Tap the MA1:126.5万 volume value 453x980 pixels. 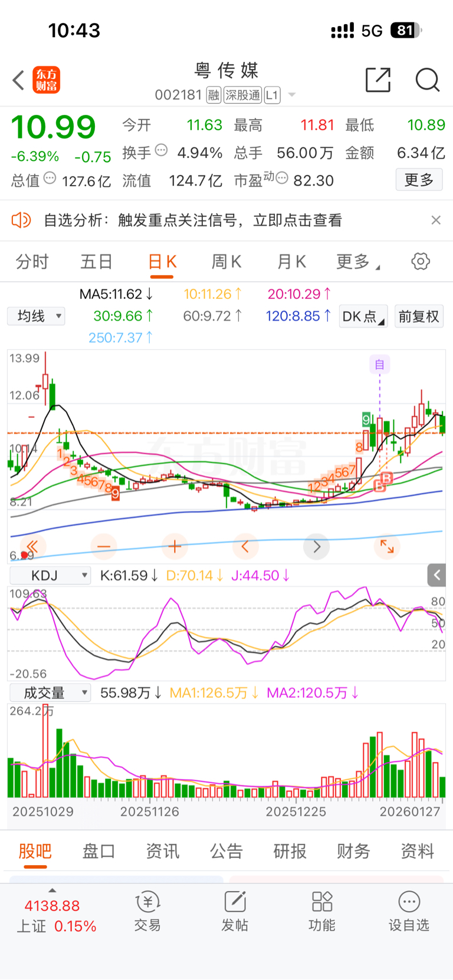(214, 693)
